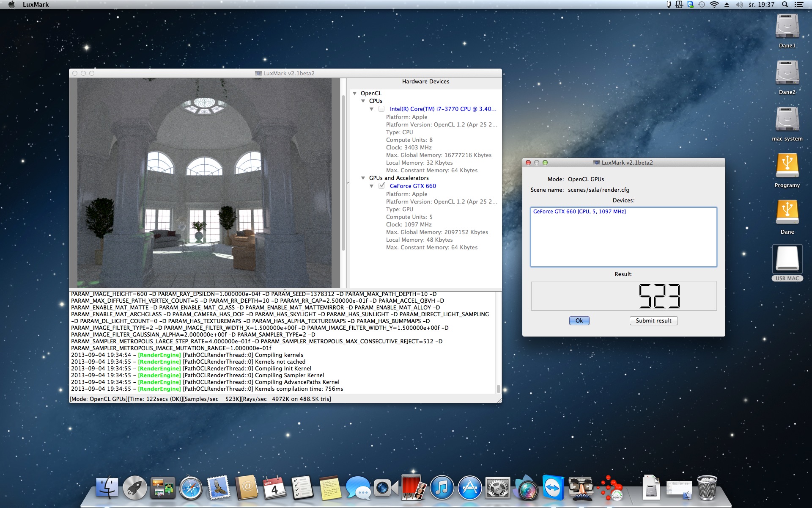Open the mustache-glasses app in Dock
Screen dimensions: 812x508
(581, 489)
